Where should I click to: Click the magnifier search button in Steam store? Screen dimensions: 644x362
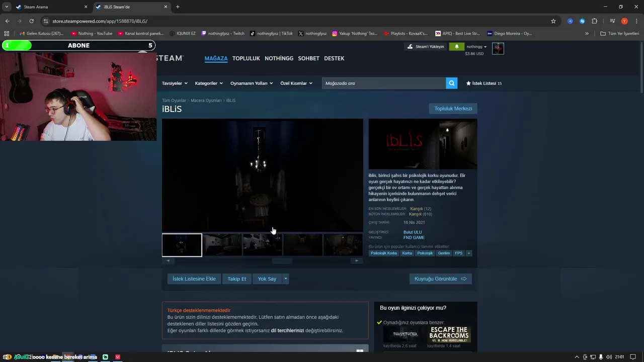coord(452,83)
